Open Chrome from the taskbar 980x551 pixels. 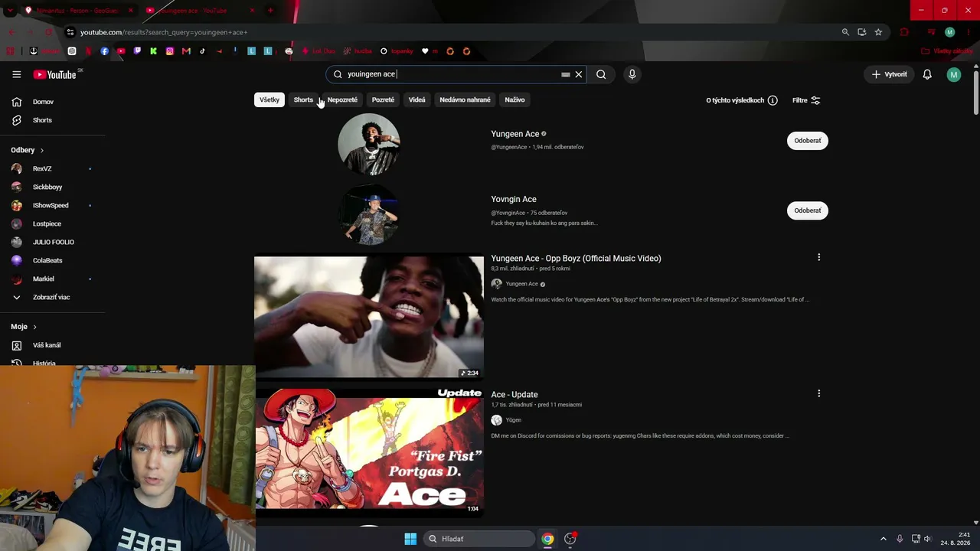click(x=547, y=539)
